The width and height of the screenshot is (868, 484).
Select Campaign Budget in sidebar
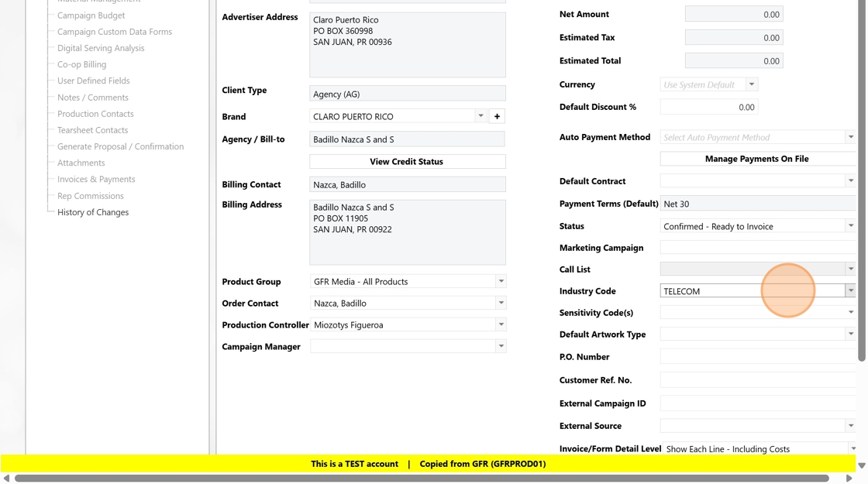tap(91, 15)
